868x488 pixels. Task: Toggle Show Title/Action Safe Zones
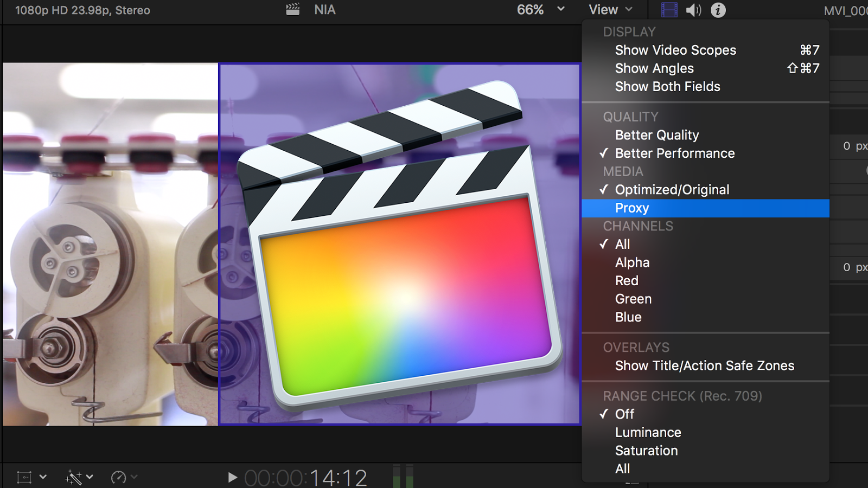705,366
